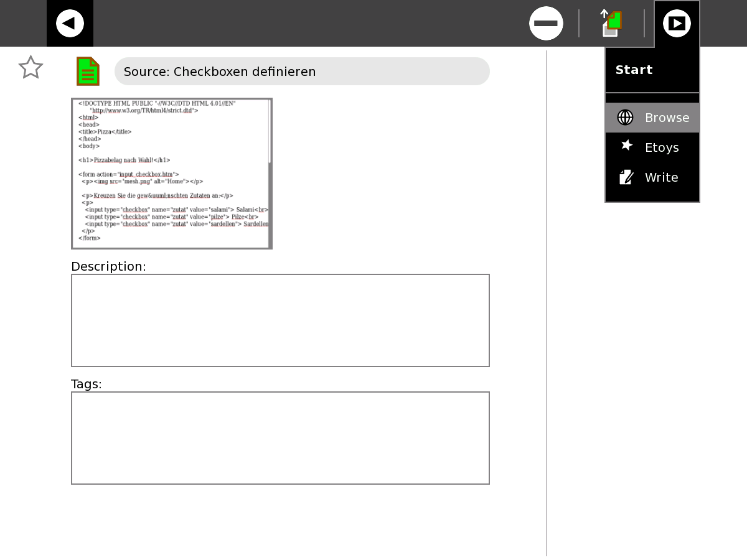Screen dimensions: 747x560
Task: Click the Etoys star icon
Action: pyautogui.click(x=626, y=146)
